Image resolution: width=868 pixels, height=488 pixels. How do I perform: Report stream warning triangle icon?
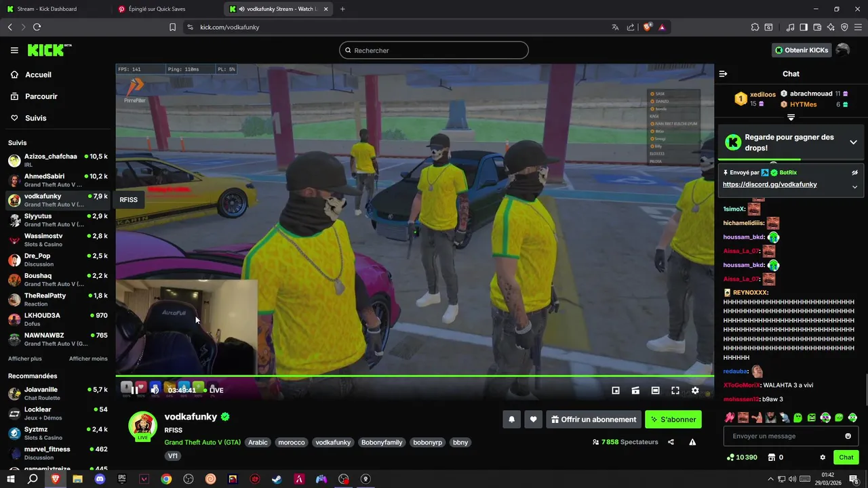[692, 442]
